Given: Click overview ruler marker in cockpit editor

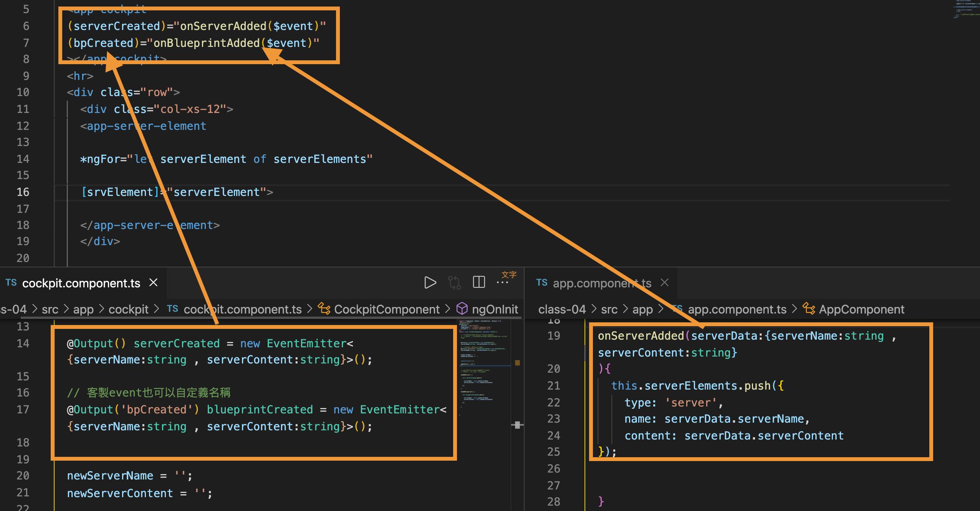Looking at the screenshot, I should (x=517, y=363).
